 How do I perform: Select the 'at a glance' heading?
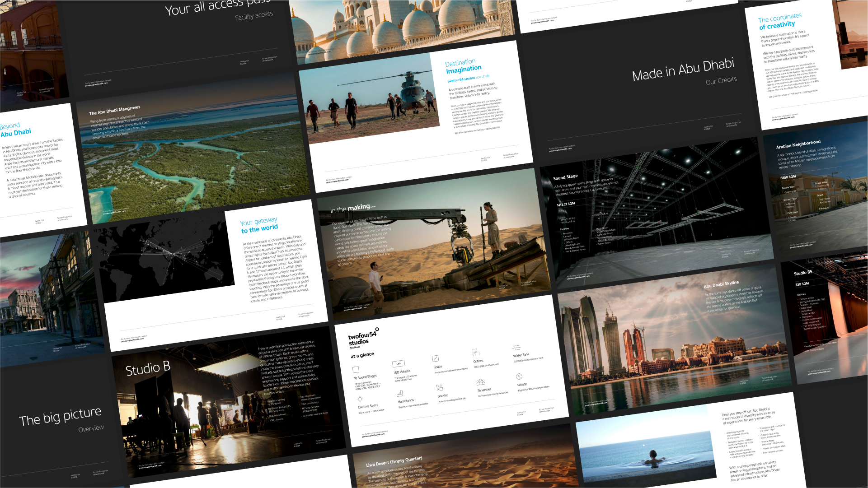pos(362,355)
